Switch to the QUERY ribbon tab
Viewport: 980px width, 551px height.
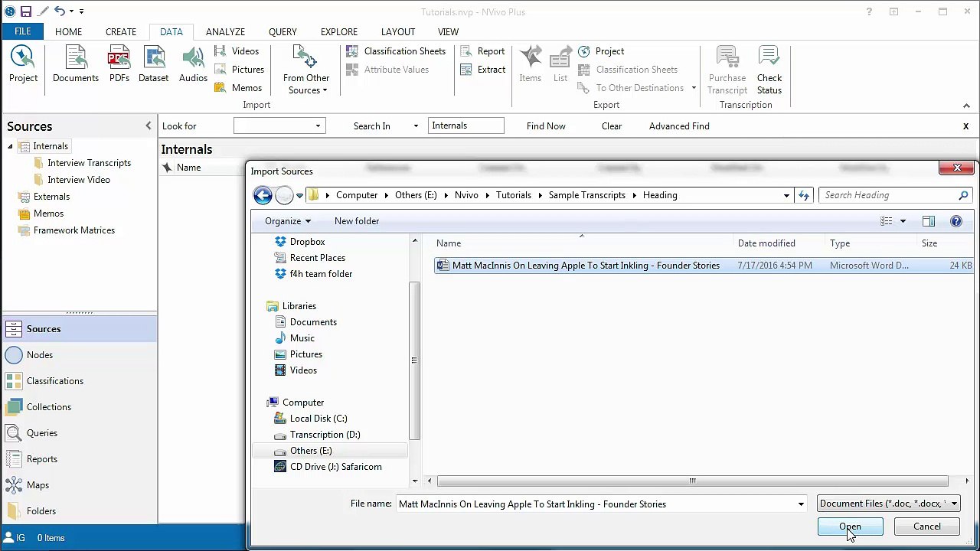(x=283, y=31)
